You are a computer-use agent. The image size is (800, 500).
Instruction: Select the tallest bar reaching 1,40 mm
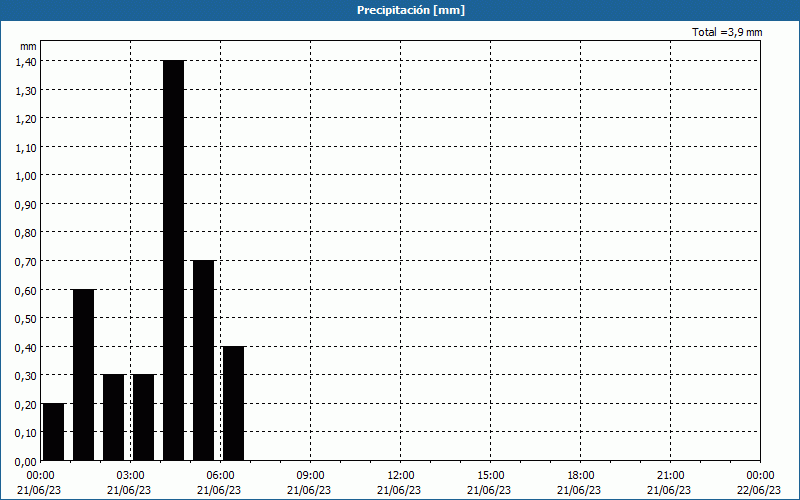(x=173, y=260)
